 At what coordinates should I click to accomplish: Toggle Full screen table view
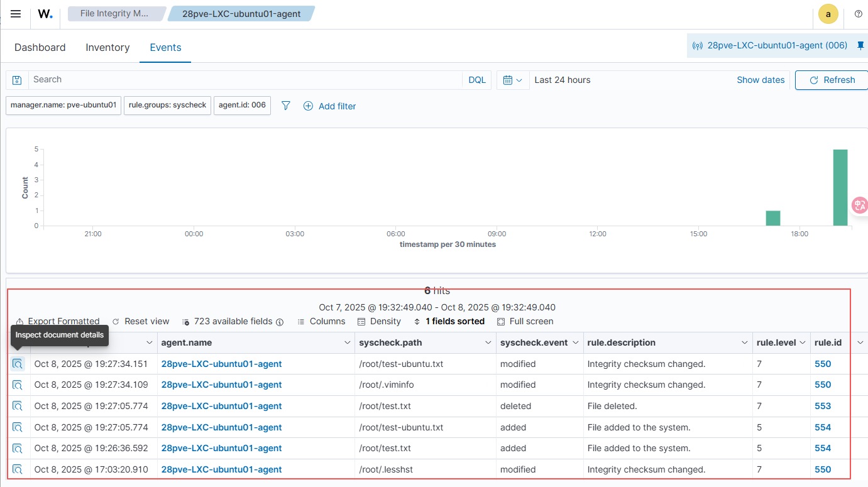tap(525, 321)
